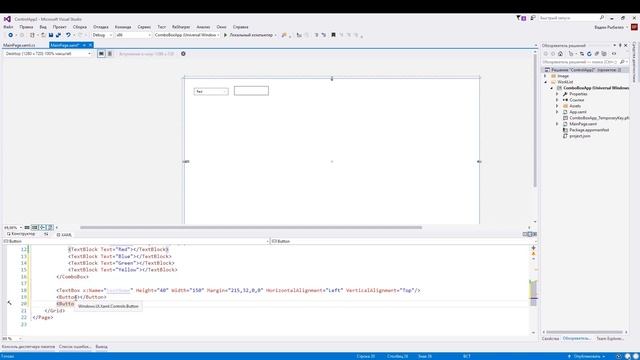Click the designer settings gear icon

pos(183,53)
